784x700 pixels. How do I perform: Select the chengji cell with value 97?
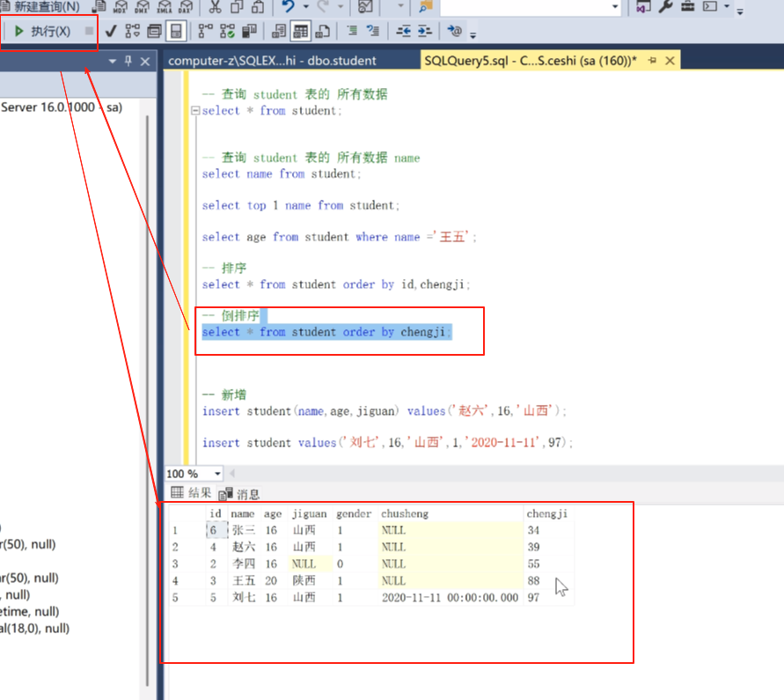(x=548, y=598)
